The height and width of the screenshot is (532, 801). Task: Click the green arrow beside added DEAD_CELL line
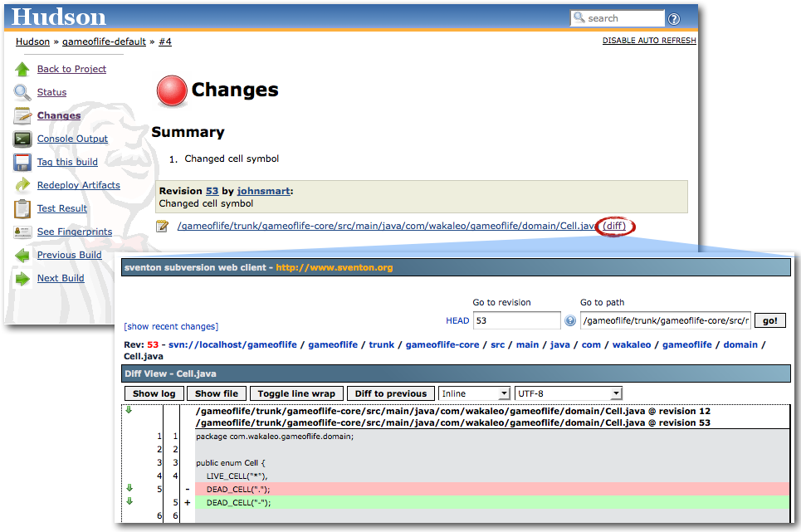pyautogui.click(x=129, y=501)
